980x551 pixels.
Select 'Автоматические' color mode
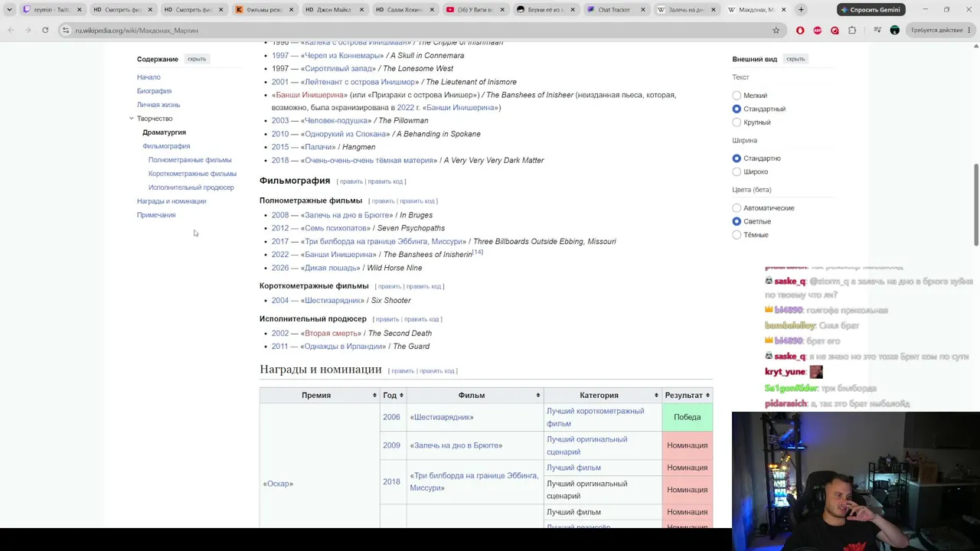pos(737,208)
